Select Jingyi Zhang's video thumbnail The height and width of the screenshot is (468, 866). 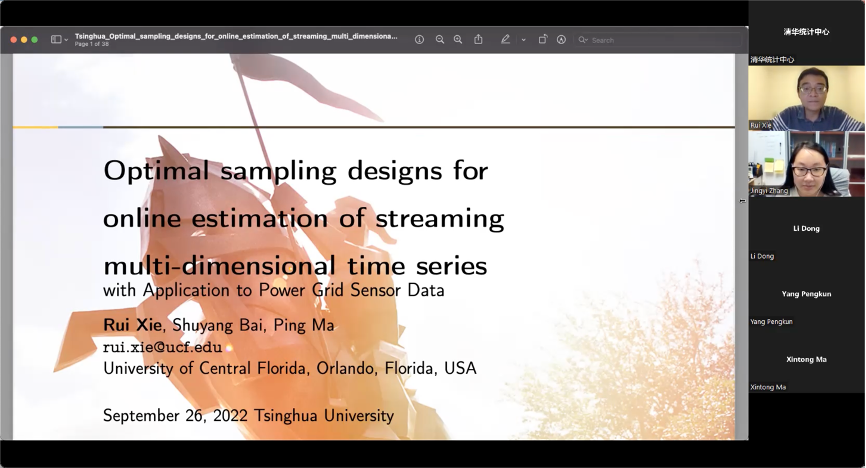coord(806,163)
